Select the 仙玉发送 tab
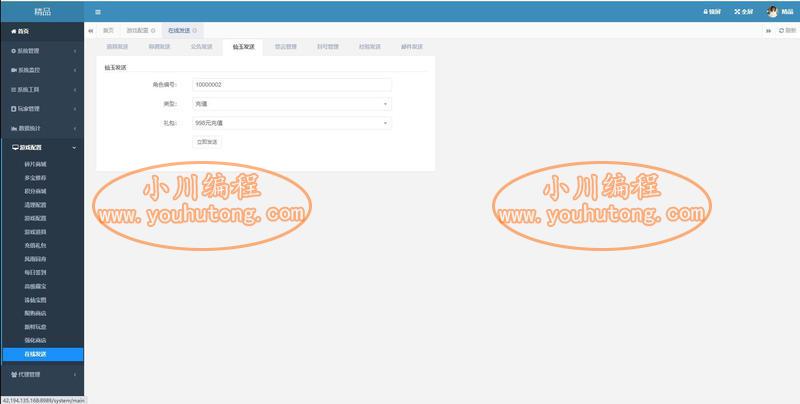 243,47
